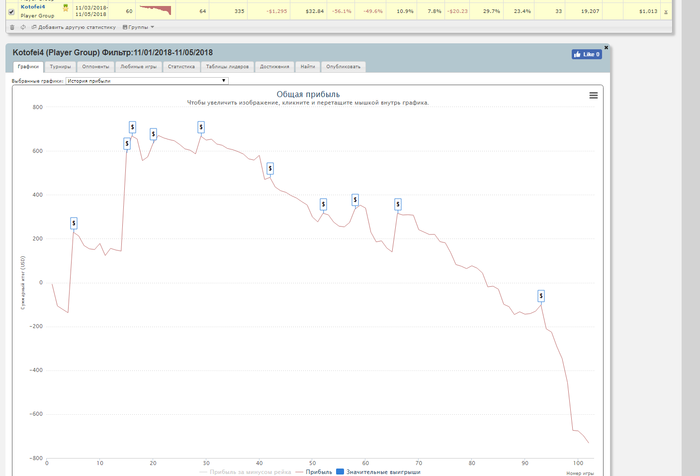Click the profit sparkline thumbnail in Kotofei4 row
The height and width of the screenshot is (476, 700).
[x=155, y=10]
